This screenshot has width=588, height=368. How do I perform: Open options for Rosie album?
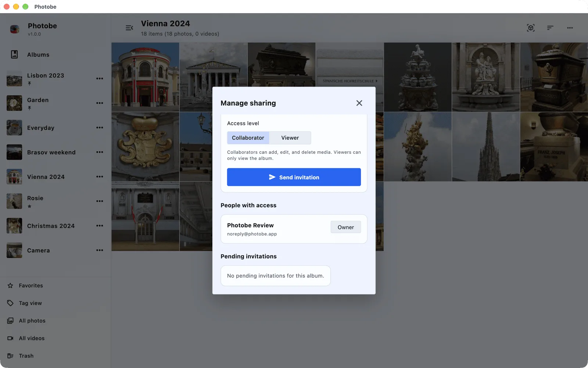[x=100, y=201]
